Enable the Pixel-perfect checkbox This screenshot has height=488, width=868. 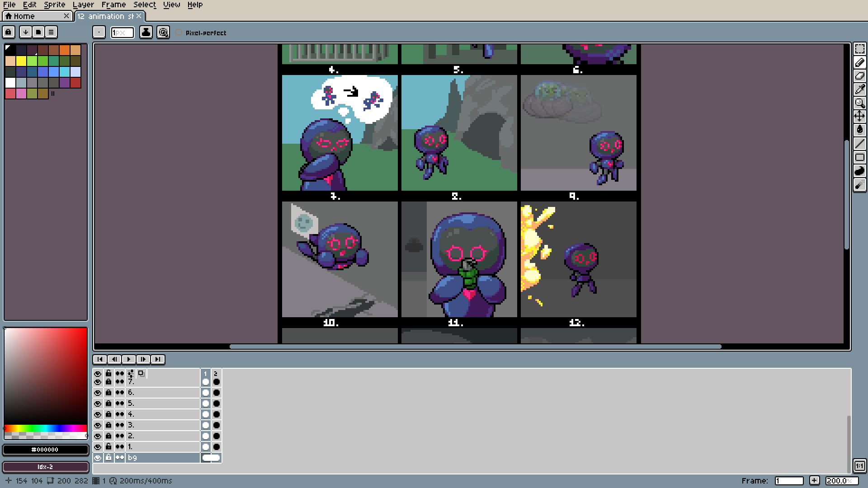pyautogui.click(x=179, y=33)
